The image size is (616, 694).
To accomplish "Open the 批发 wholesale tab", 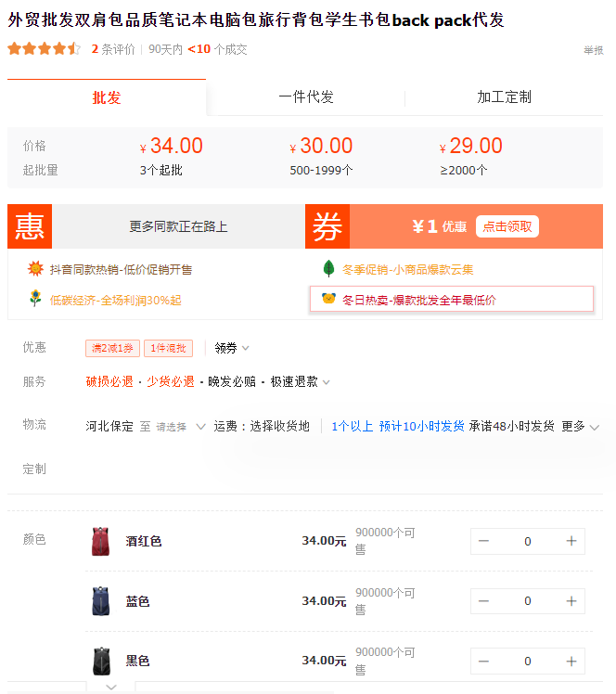I will (x=107, y=97).
